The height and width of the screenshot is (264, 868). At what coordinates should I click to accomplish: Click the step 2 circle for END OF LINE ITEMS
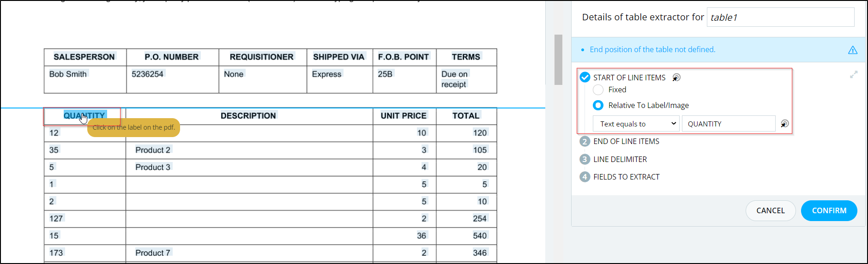coord(585,141)
